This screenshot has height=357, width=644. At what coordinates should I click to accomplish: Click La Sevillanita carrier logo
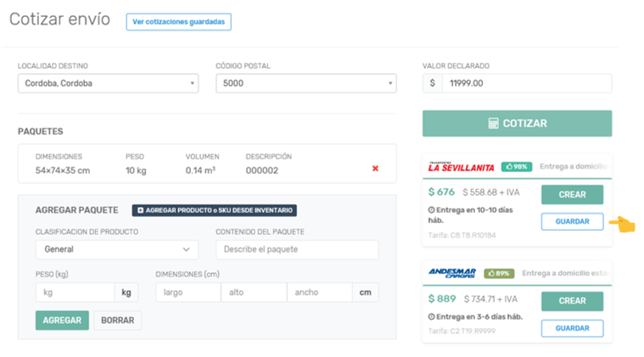click(x=460, y=166)
